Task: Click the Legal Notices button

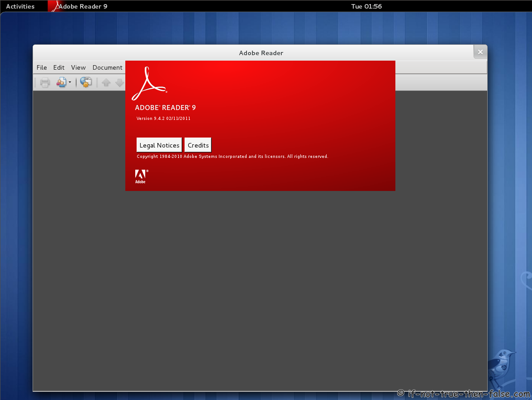Action: point(159,145)
